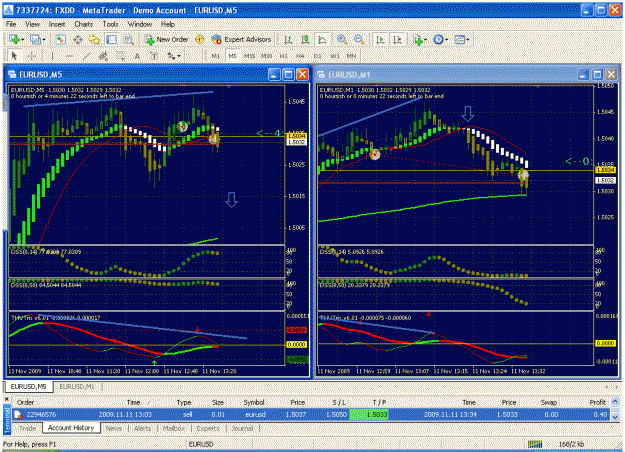Viewport: 625px width, 452px height.
Task: Open the Strategy Tester icon
Action: coord(128,39)
